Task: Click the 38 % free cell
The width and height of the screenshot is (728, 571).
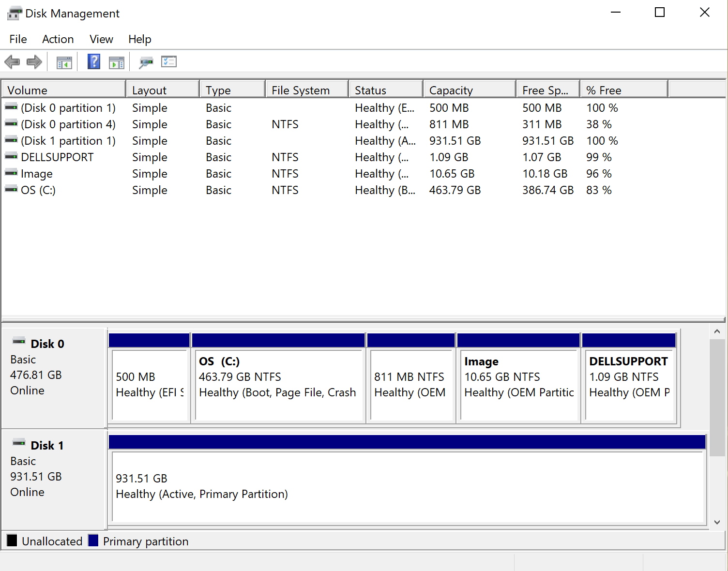Action: click(599, 124)
